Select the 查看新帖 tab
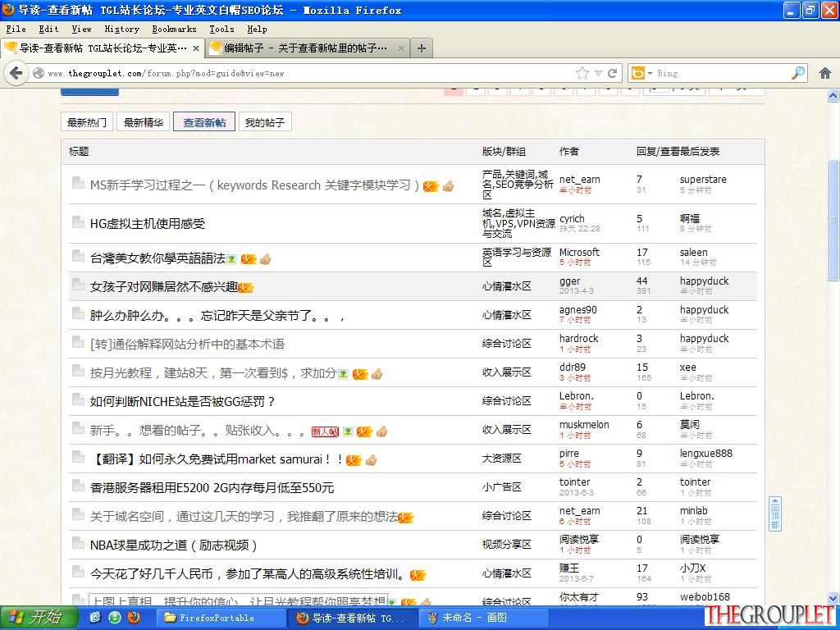Viewport: 840px width, 630px height. [204, 123]
